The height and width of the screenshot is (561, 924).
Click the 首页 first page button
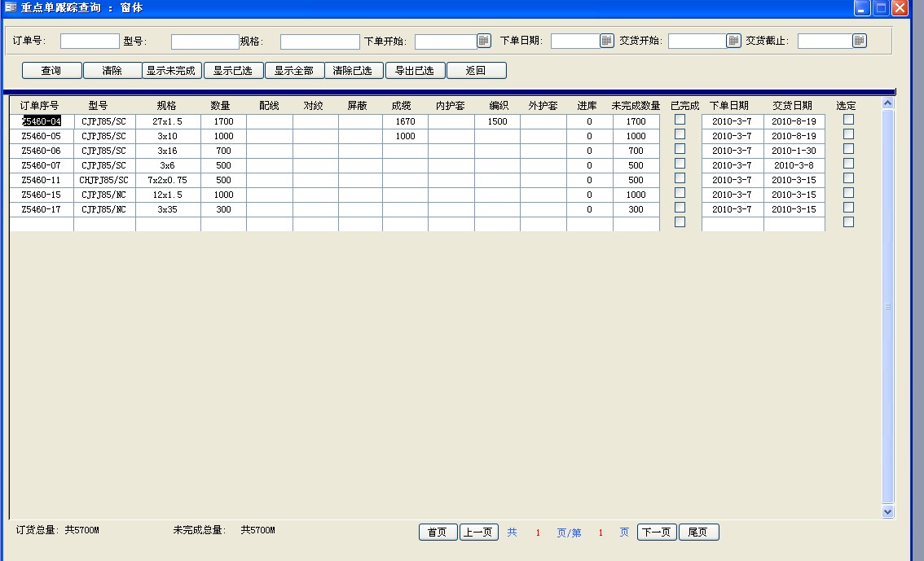(x=438, y=533)
